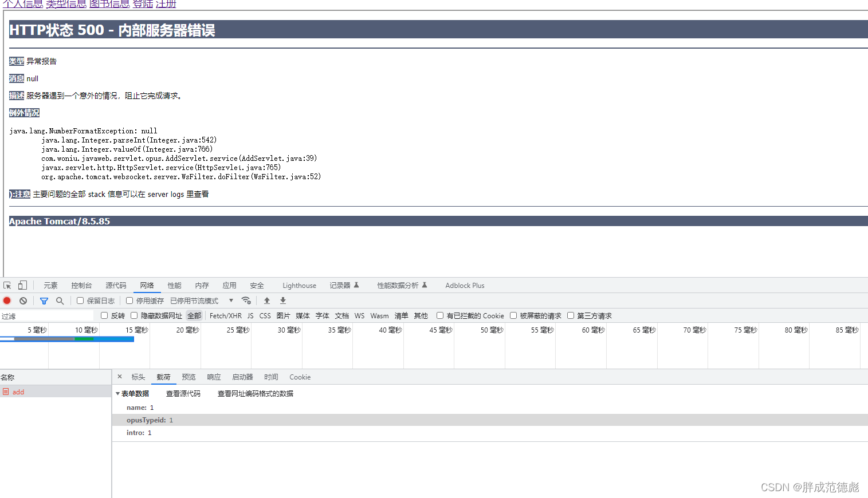Filter requests by font
Image resolution: width=868 pixels, height=498 pixels.
(323, 315)
